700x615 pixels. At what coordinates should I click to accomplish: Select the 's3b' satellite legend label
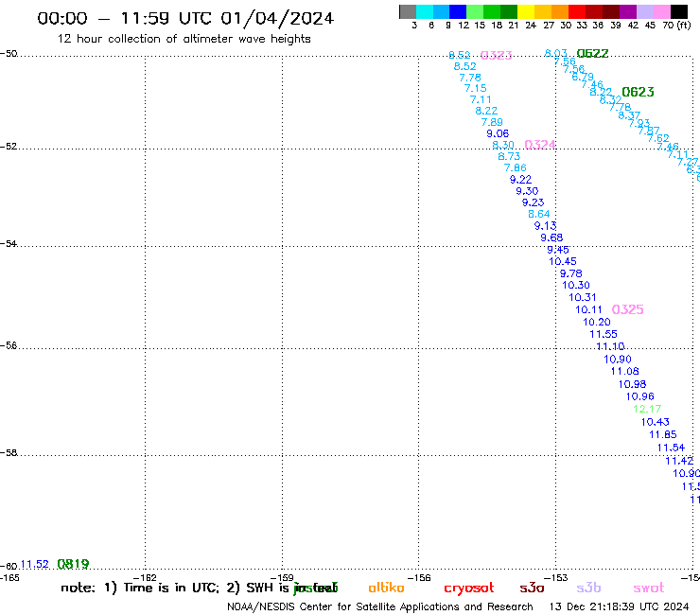[588, 588]
